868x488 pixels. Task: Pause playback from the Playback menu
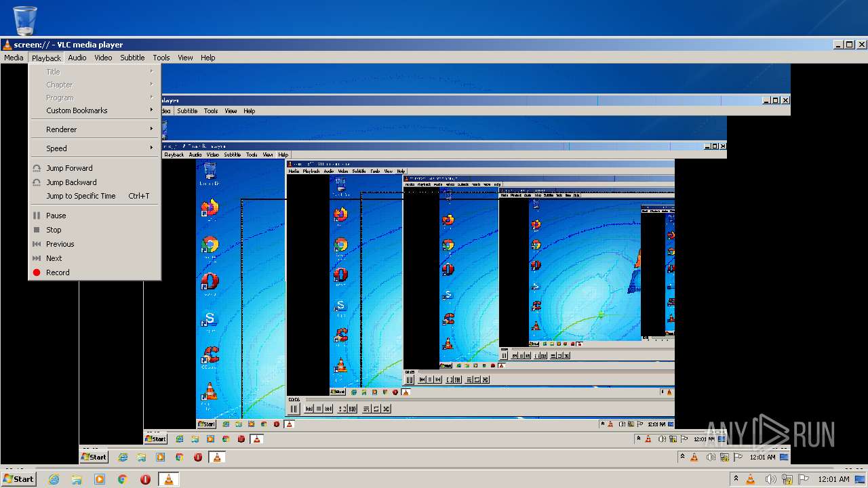[94, 216]
